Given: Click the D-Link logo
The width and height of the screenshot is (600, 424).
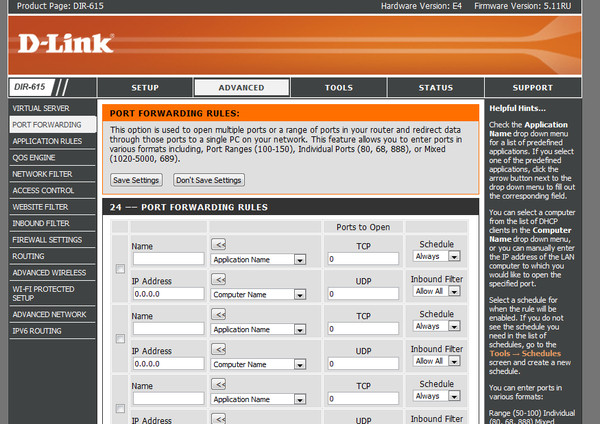Looking at the screenshot, I should coord(65,43).
